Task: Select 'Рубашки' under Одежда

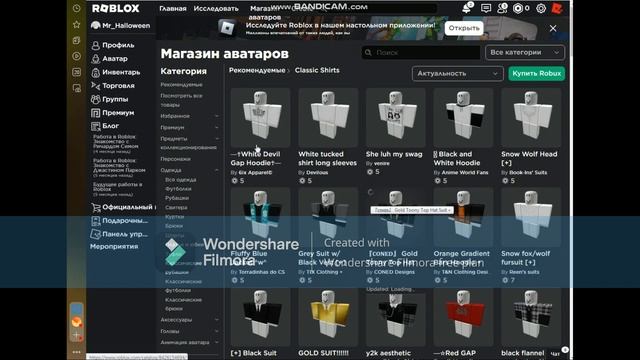Action: click(x=177, y=198)
